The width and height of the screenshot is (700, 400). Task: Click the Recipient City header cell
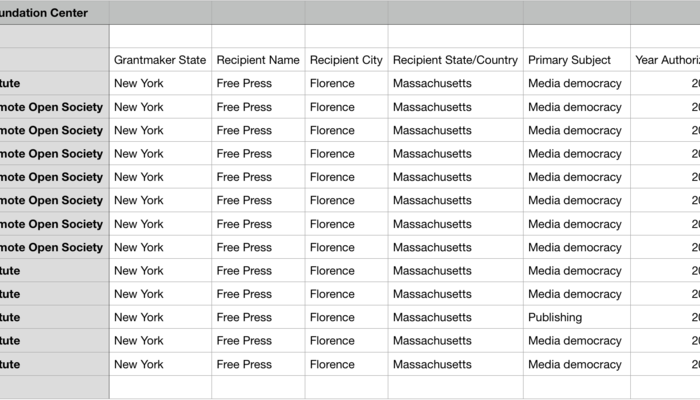pyautogui.click(x=346, y=60)
